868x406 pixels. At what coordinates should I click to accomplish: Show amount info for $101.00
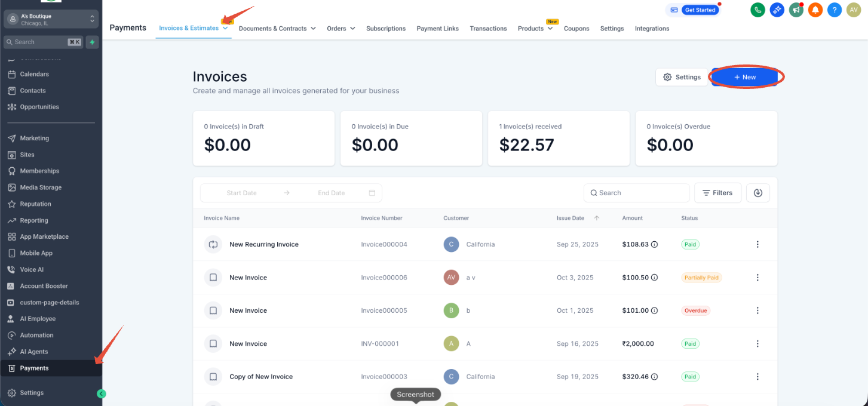coord(654,310)
